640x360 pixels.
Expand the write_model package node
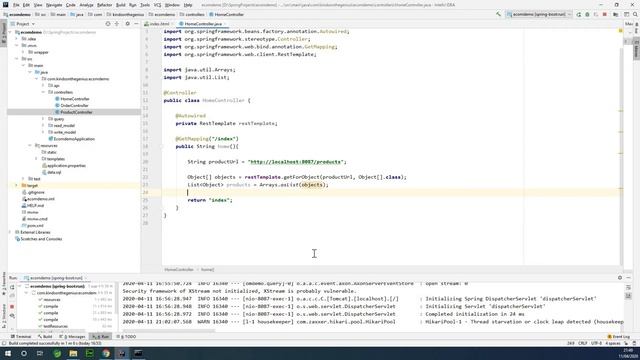(x=43, y=132)
